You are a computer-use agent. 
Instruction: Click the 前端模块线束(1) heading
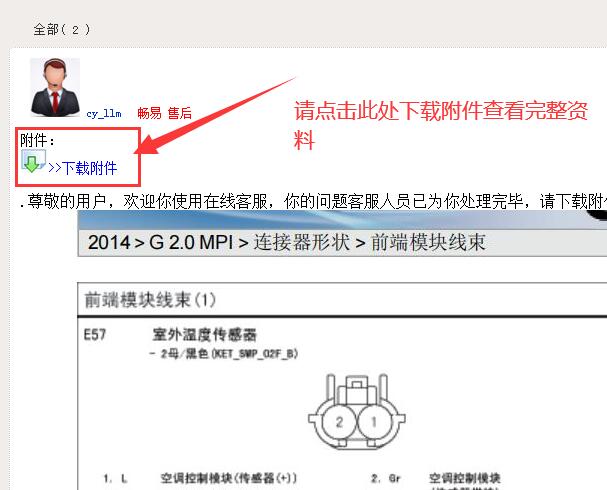[150, 300]
